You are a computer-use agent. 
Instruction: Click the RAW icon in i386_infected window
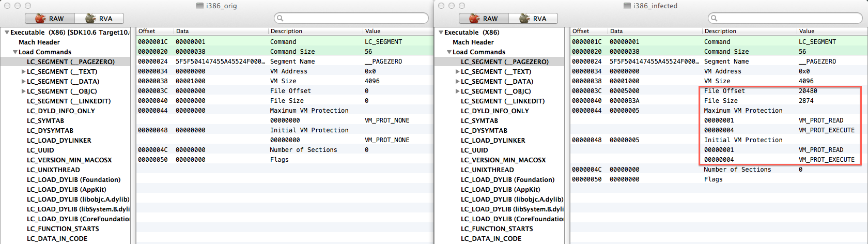474,19
